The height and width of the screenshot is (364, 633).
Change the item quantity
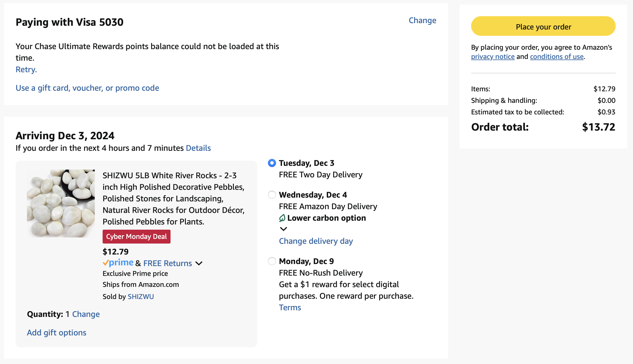86,314
